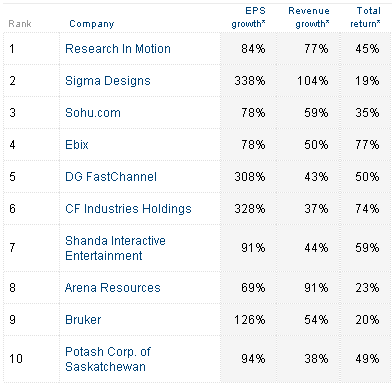
Task: Sort by the EPS growth column header
Action: point(248,17)
